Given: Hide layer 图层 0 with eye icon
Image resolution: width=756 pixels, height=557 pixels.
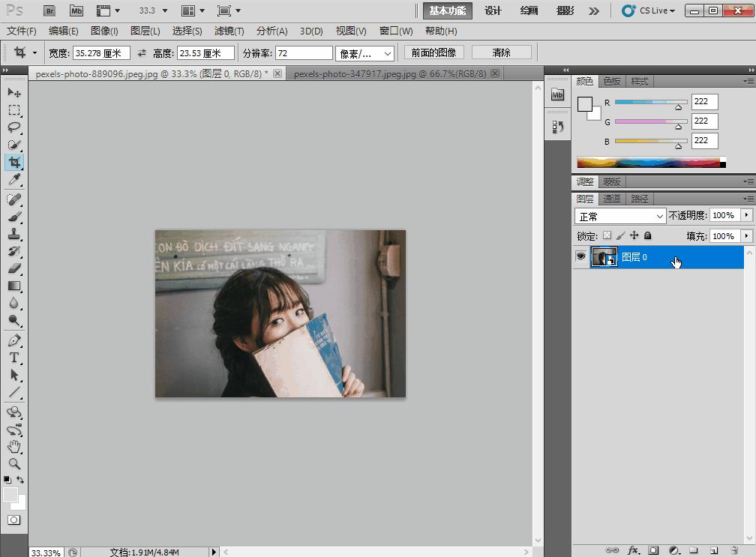Looking at the screenshot, I should [x=580, y=257].
